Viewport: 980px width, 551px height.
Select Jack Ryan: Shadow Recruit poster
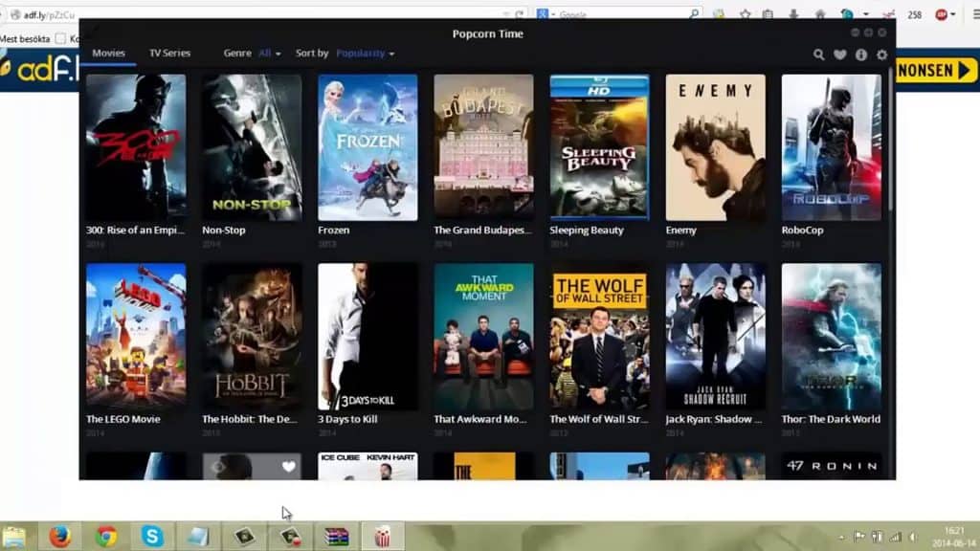[716, 336]
